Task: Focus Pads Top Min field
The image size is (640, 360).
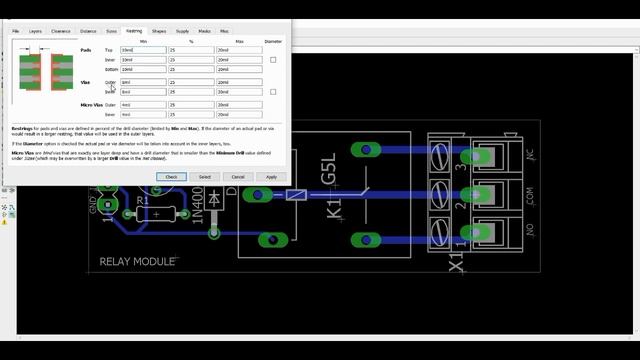Action: (143, 50)
